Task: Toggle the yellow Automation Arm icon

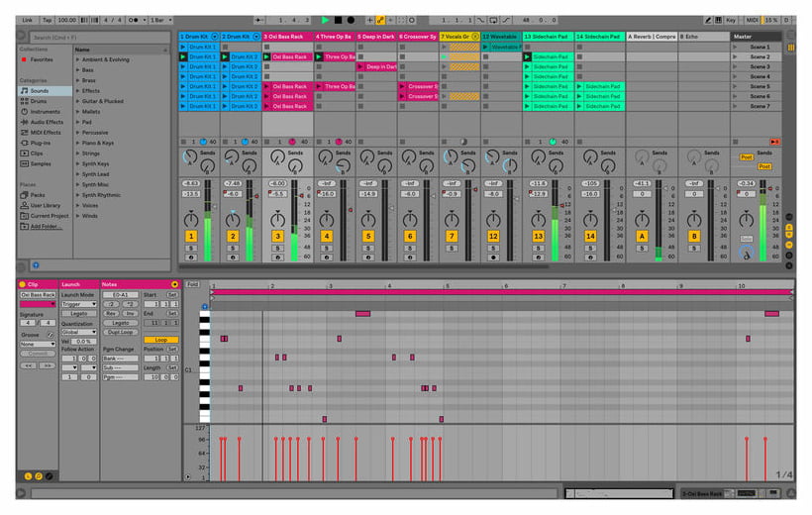Action: point(380,20)
